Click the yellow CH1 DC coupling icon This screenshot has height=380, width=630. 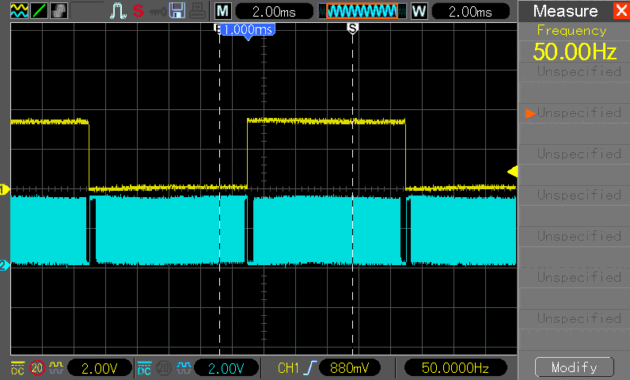(17, 368)
